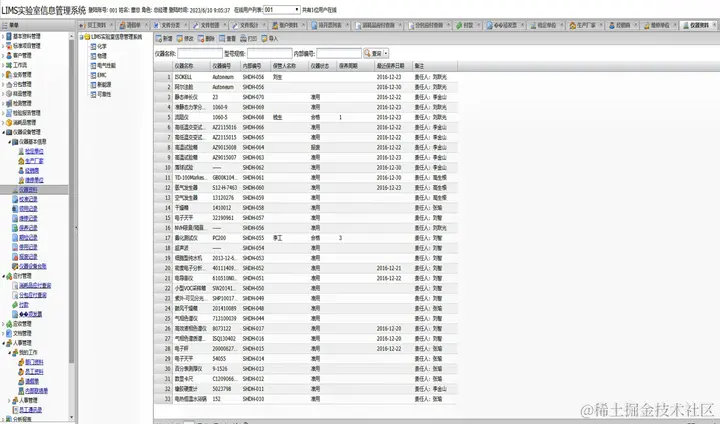
Task: Sort by the 仪器名称 column header
Action: [x=191, y=66]
